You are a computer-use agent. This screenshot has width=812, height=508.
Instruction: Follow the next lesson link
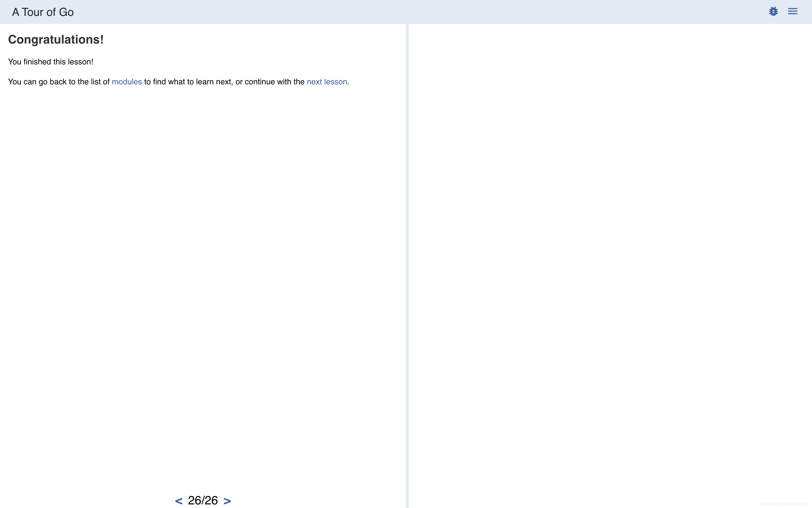point(327,82)
